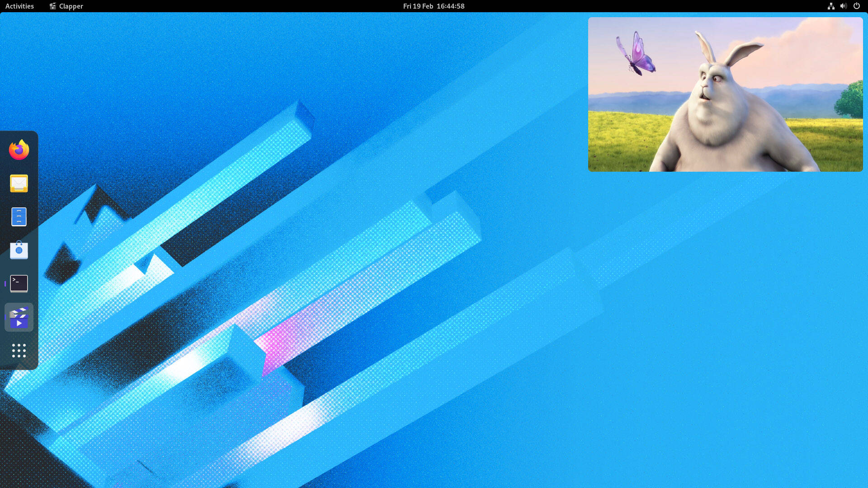
Task: Open the Files app from the dock
Action: pyautogui.click(x=19, y=217)
